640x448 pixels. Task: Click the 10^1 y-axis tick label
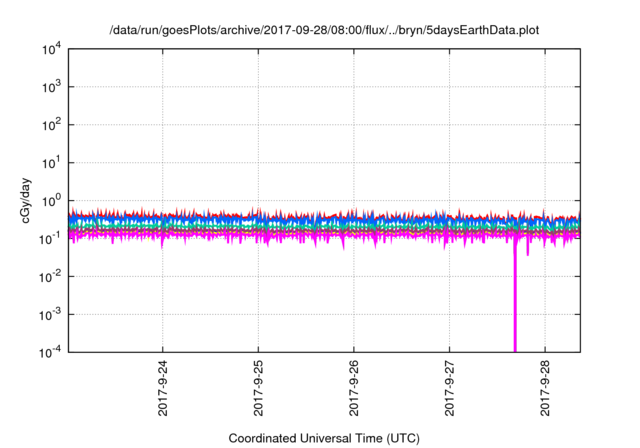click(51, 163)
